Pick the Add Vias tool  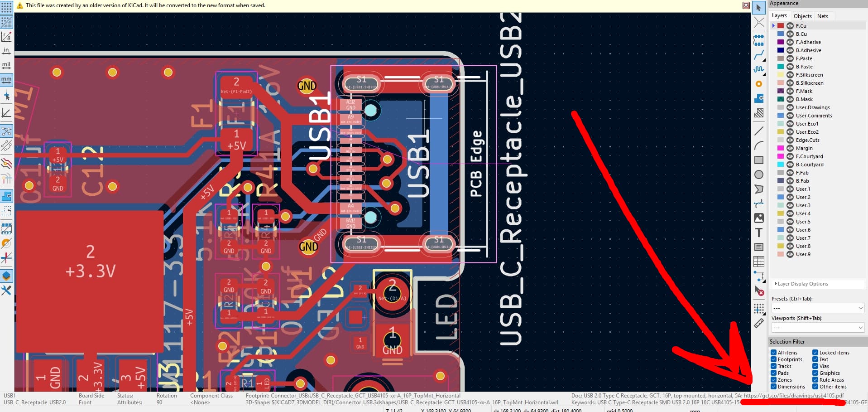pyautogui.click(x=759, y=84)
